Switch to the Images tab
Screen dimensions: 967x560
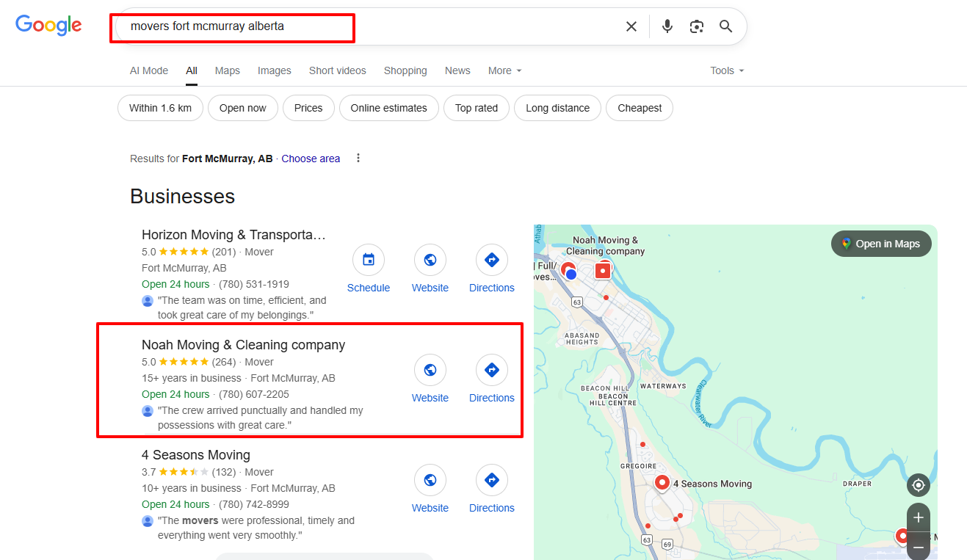click(x=274, y=70)
